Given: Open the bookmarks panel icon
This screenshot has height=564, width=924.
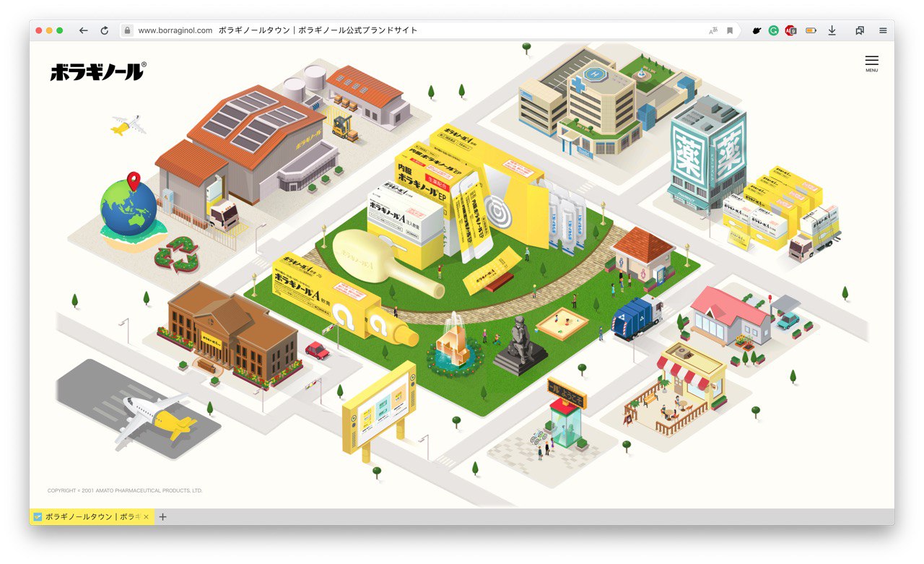Looking at the screenshot, I should (860, 30).
